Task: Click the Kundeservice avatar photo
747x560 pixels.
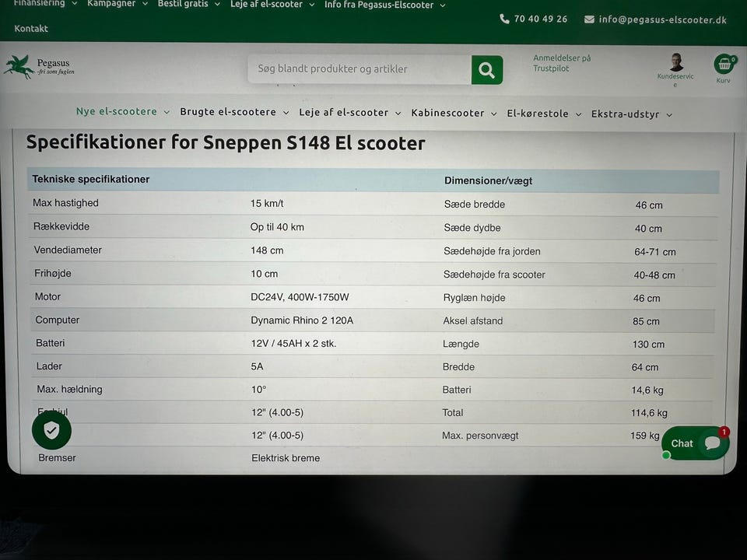Action: pos(675,62)
